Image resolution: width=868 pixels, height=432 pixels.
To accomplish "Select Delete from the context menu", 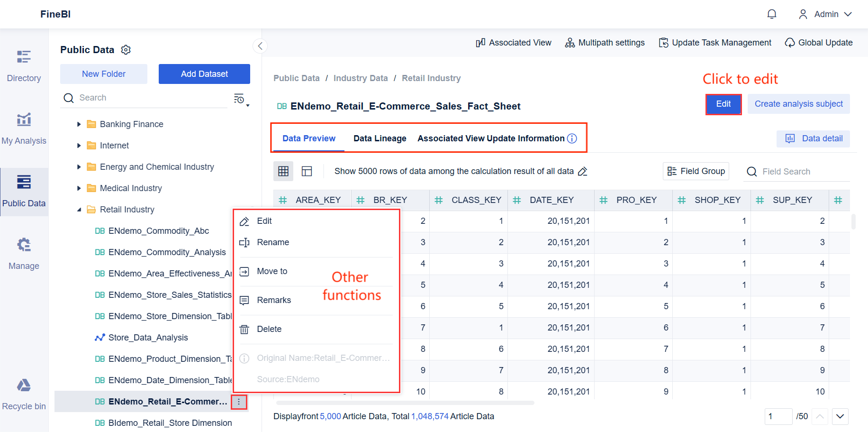I will (x=269, y=329).
